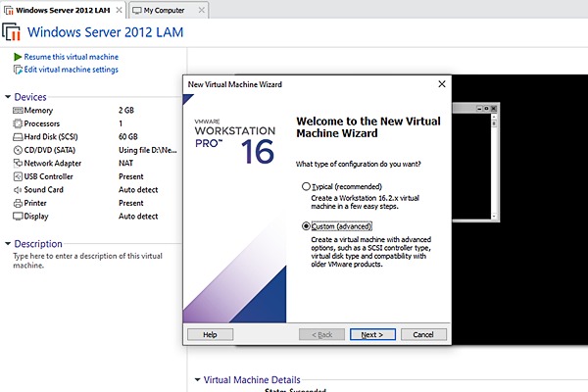This screenshot has width=588, height=392.
Task: Switch to the My Computer tab
Action: [169, 10]
